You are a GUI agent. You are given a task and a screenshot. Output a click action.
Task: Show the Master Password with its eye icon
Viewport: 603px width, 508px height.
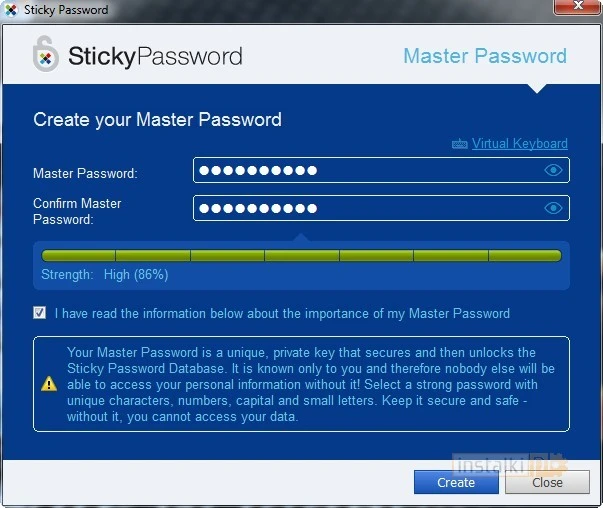[553, 170]
